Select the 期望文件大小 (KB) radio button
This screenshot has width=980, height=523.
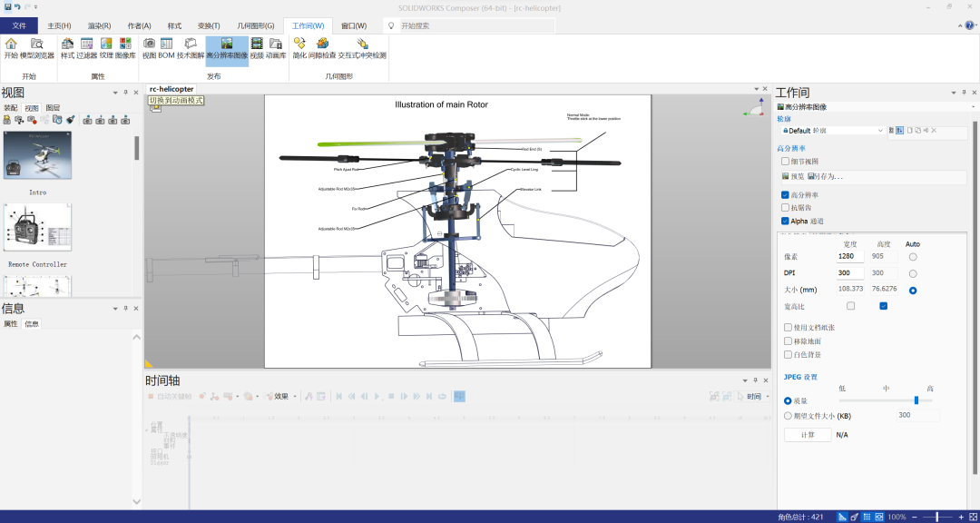tap(788, 416)
